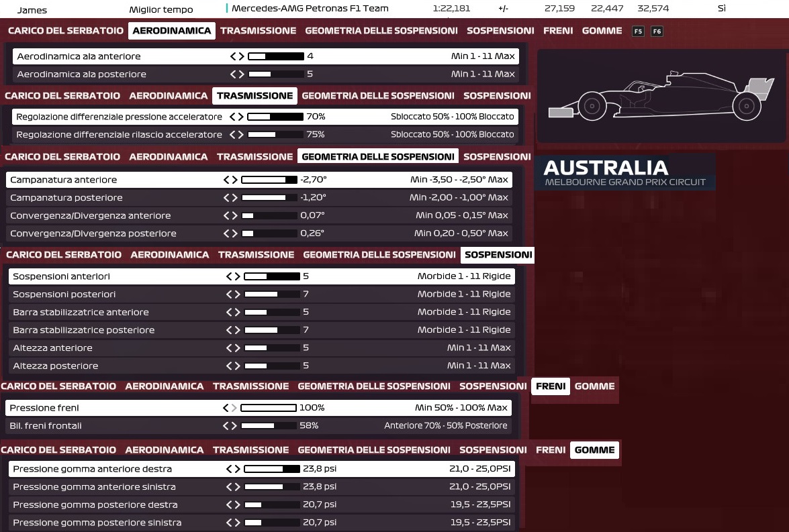Screen dimensions: 789x532
Task: Click the 'Miglior tempo' label
Action: pos(161,9)
